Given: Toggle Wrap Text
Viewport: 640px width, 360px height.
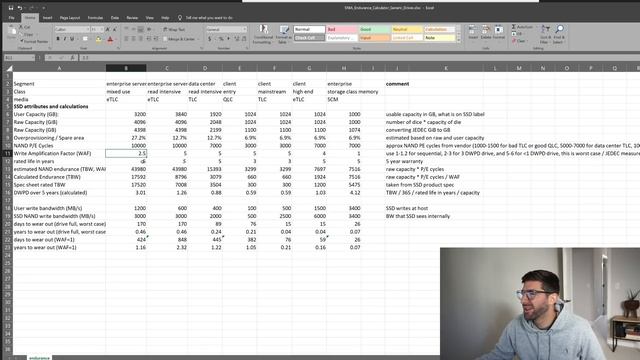Looking at the screenshot, I should click(174, 29).
